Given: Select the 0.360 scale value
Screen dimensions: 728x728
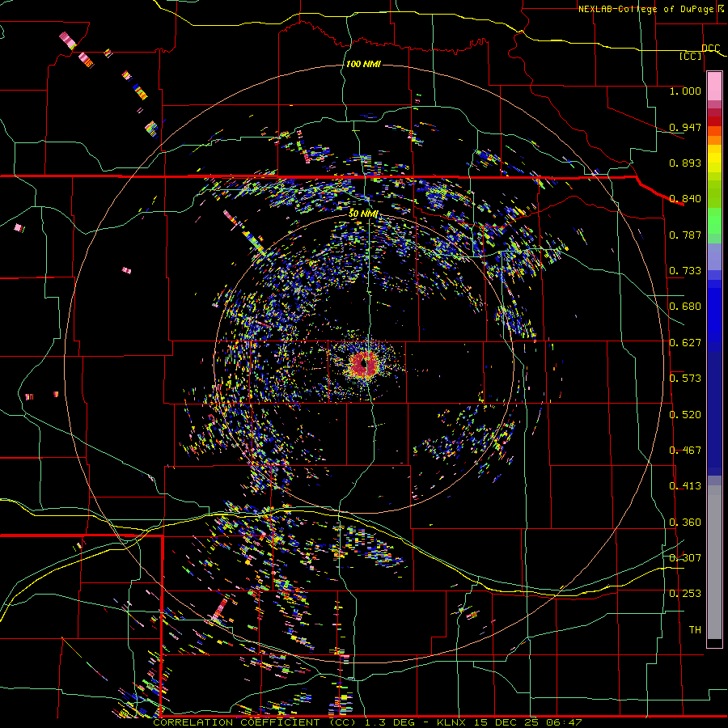Looking at the screenshot, I should 685,522.
